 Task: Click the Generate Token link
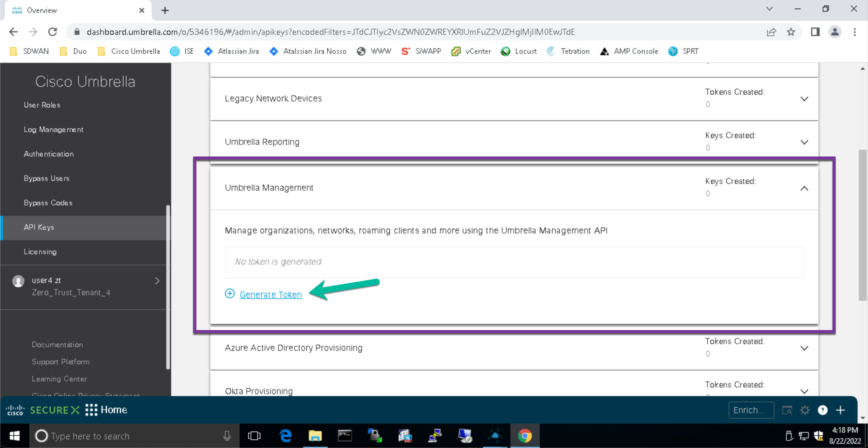point(270,294)
